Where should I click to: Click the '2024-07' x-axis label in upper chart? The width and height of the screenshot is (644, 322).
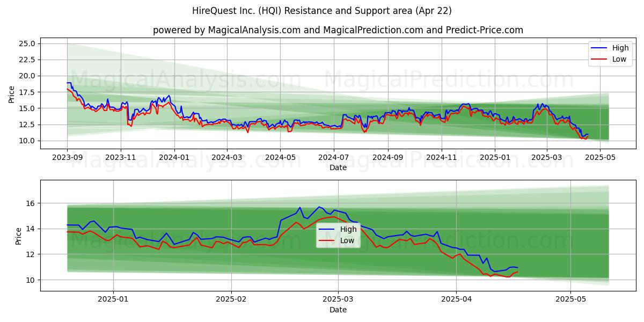coord(333,158)
